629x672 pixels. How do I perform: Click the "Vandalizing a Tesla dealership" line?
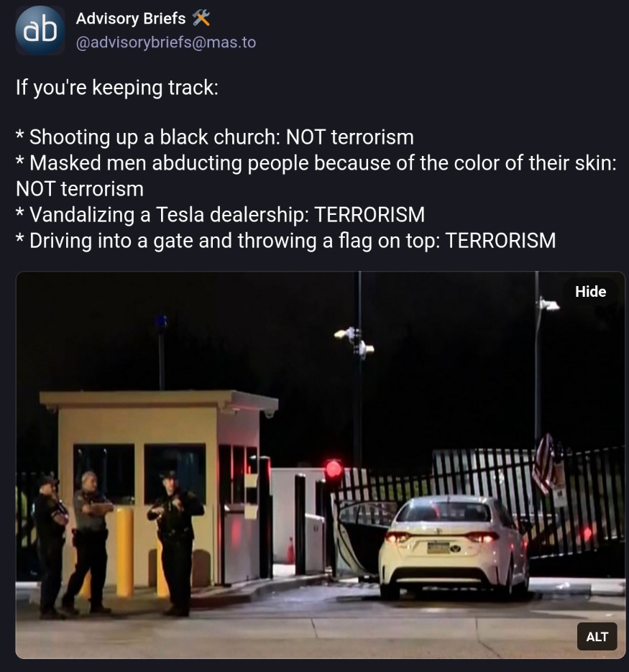[x=221, y=214]
